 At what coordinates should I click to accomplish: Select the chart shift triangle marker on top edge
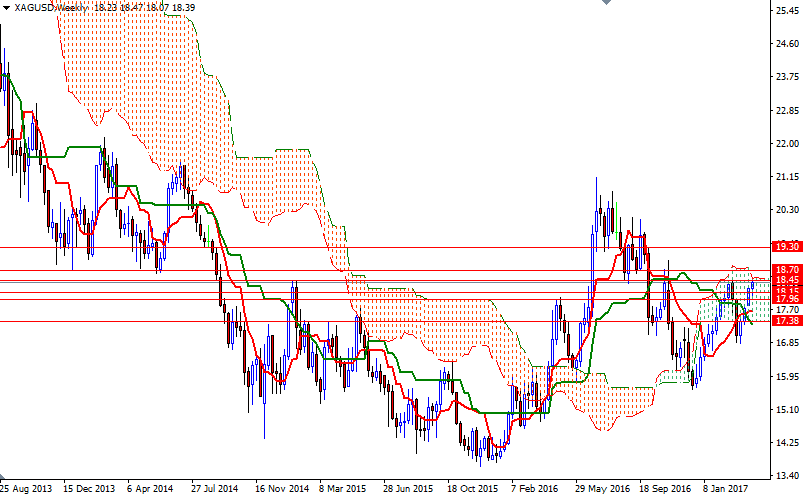(x=606, y=2)
